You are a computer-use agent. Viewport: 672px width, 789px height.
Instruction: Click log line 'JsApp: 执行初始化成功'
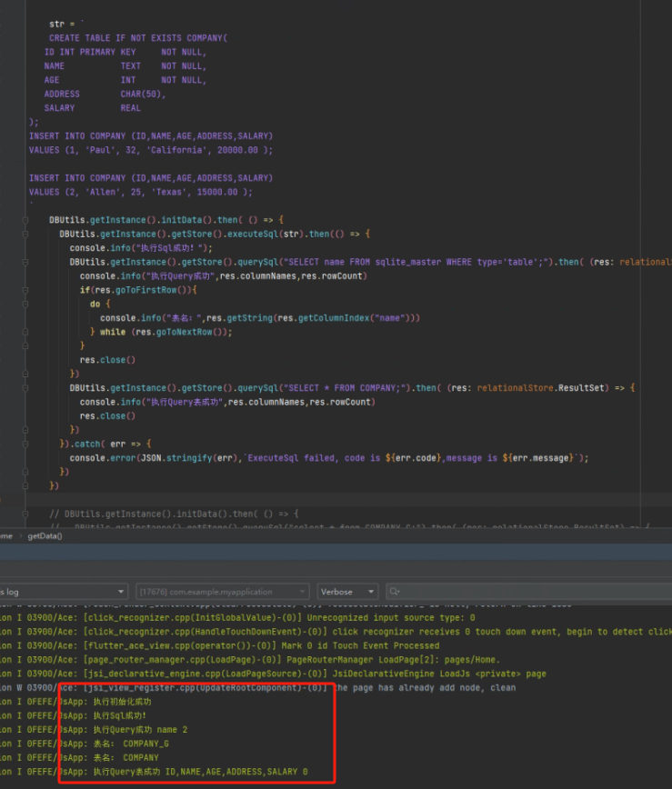click(75, 702)
